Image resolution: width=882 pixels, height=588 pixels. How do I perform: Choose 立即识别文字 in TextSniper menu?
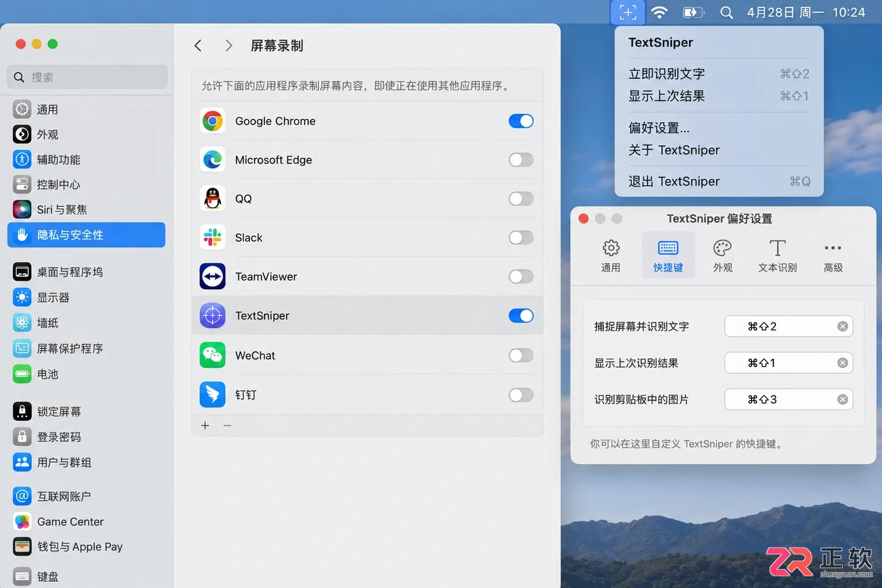[x=719, y=74]
